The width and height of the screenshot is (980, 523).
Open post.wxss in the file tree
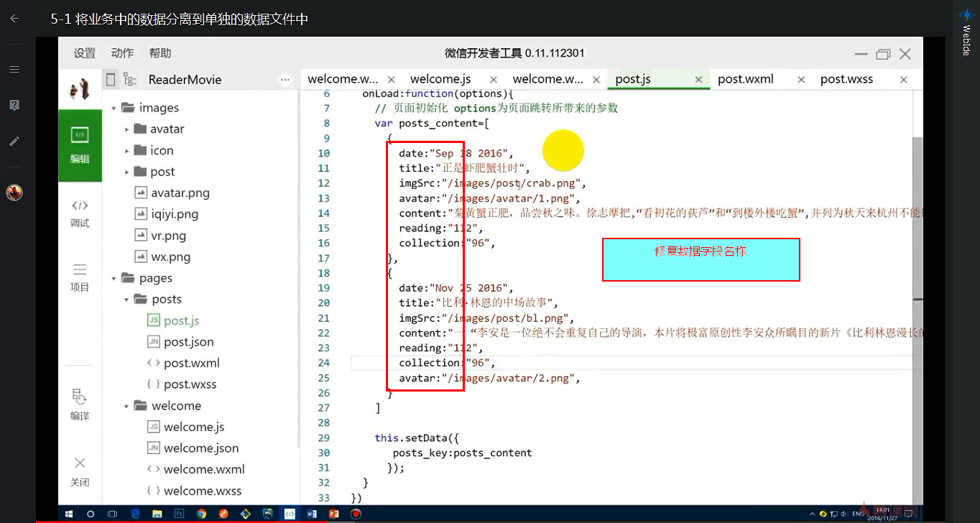click(190, 384)
